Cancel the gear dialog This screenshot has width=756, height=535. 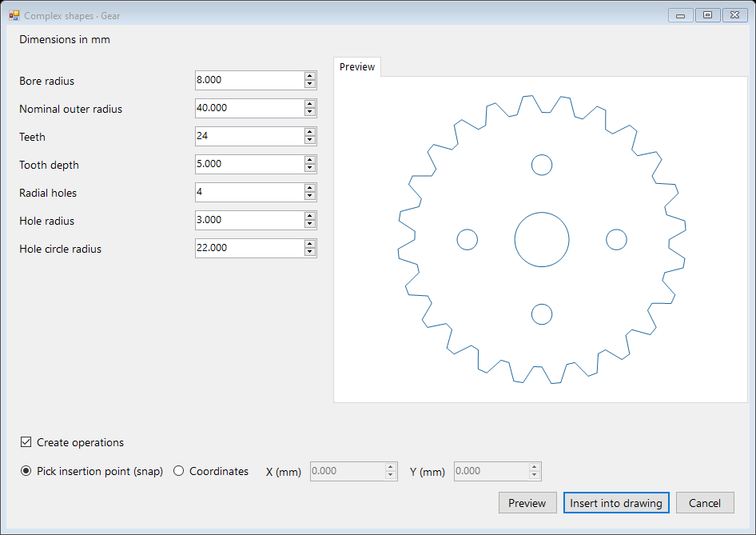coord(705,503)
